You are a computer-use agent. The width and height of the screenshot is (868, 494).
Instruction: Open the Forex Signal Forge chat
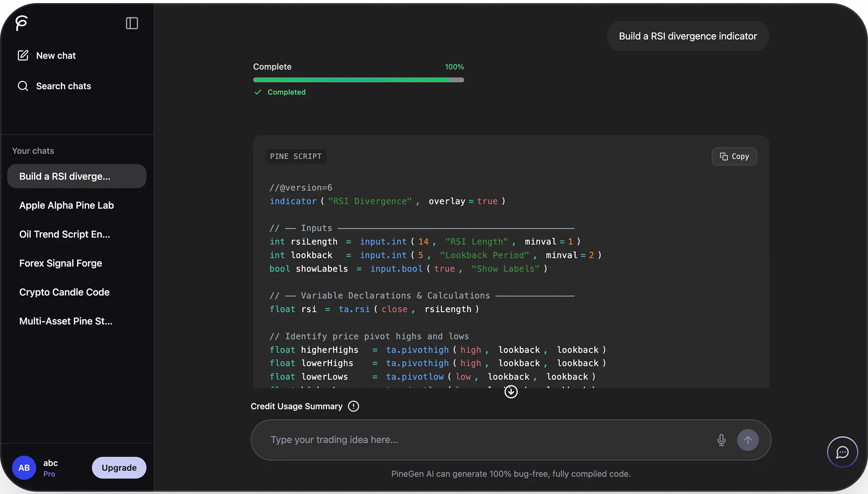click(61, 263)
